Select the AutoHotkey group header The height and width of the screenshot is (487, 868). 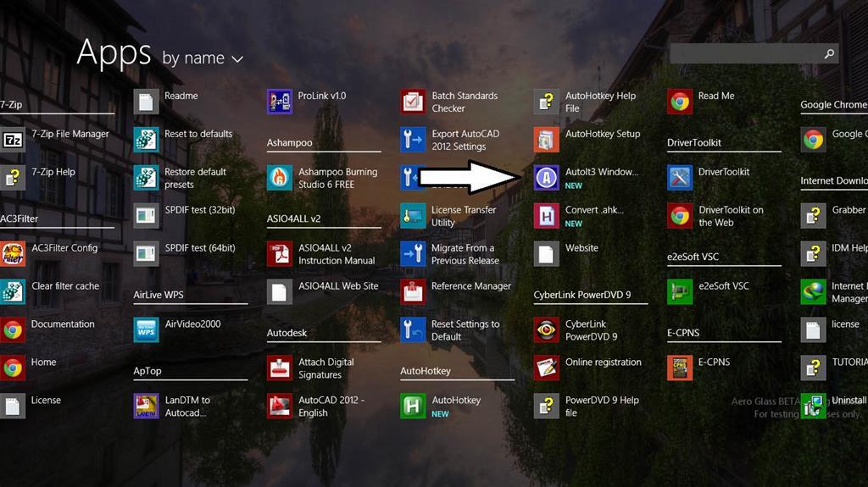[x=426, y=371]
